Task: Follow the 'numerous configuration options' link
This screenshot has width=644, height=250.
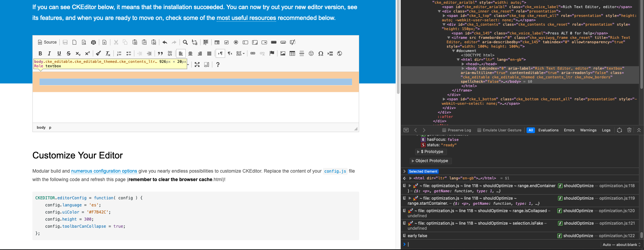Action: [104, 171]
